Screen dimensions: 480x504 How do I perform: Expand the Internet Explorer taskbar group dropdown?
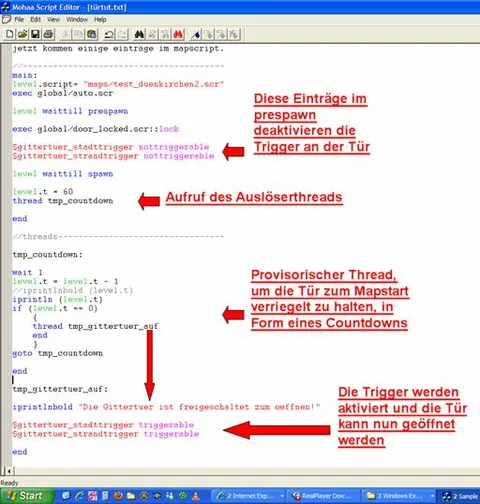282,496
